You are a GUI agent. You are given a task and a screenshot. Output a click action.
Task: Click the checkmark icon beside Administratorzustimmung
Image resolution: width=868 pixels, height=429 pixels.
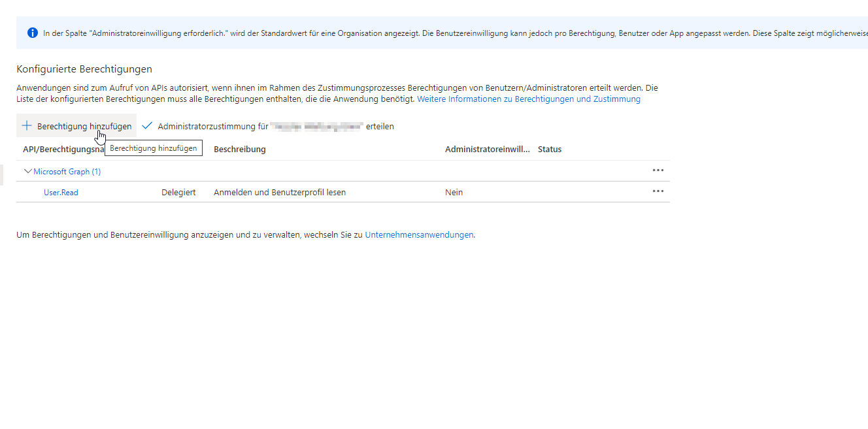tap(147, 126)
